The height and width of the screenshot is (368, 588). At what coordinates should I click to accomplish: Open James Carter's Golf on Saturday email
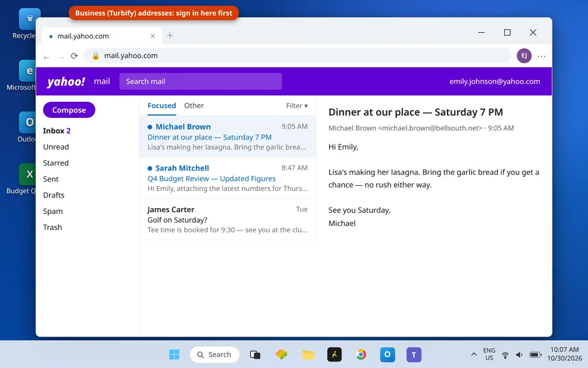click(x=227, y=219)
